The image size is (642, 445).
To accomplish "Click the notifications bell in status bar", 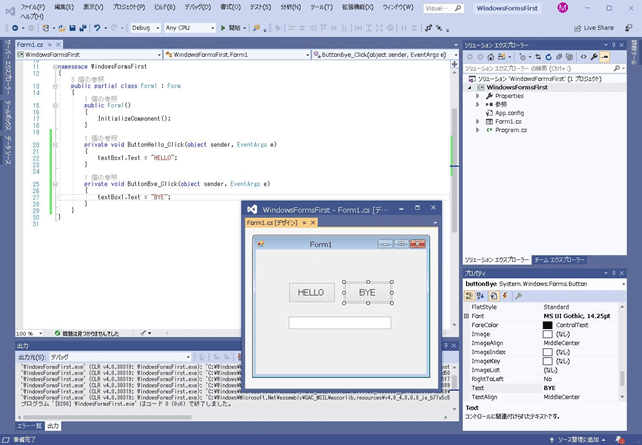I will pyautogui.click(x=619, y=440).
